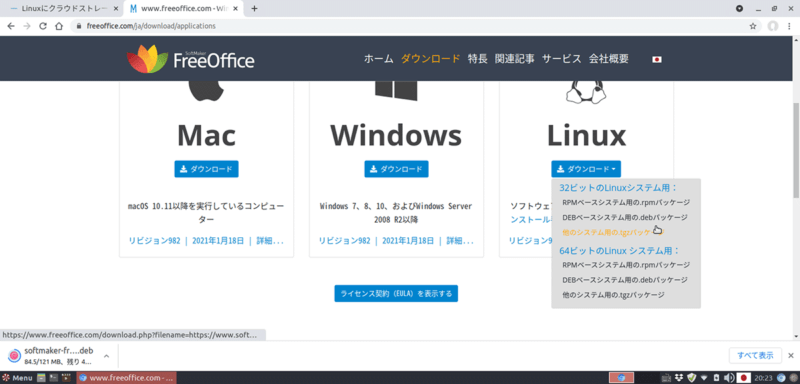Click Windows 詳細... link

(x=460, y=241)
